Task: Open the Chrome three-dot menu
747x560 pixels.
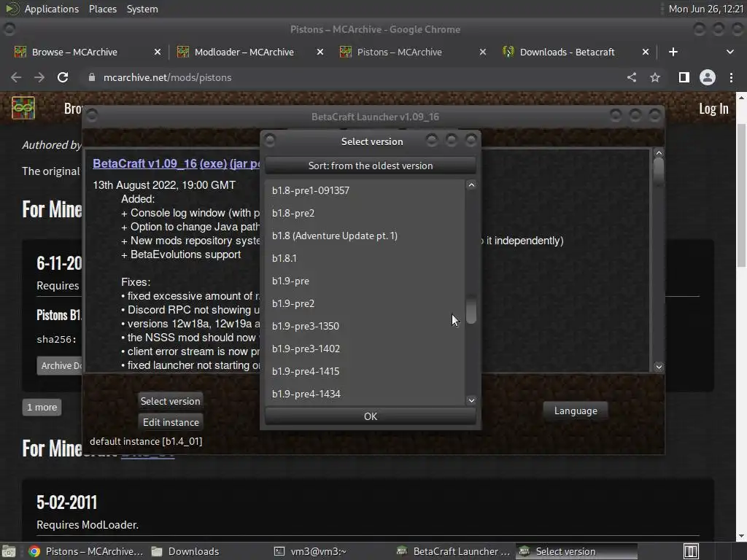Action: click(731, 77)
